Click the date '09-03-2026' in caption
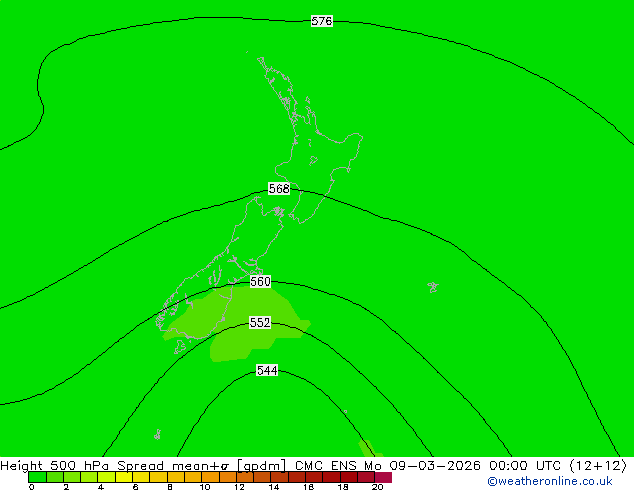634x490 pixels. (435, 466)
